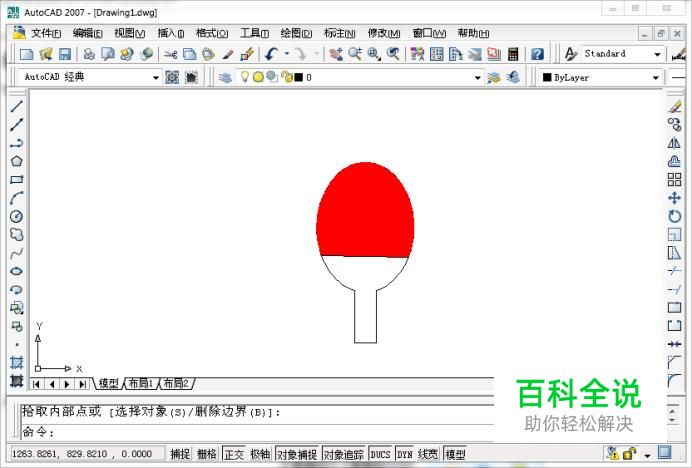The height and width of the screenshot is (468, 692).
Task: Select the Polygon tool
Action: tap(17, 161)
